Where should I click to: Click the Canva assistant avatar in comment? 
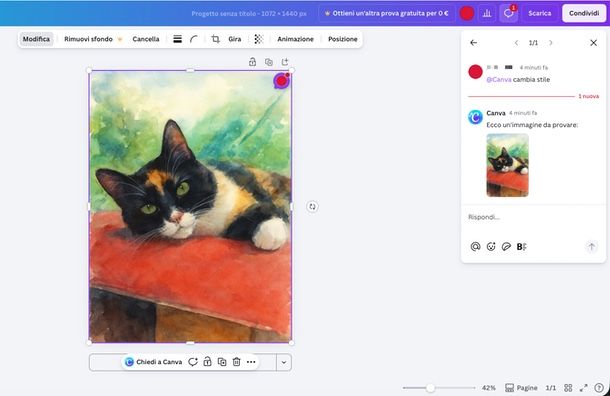point(475,117)
